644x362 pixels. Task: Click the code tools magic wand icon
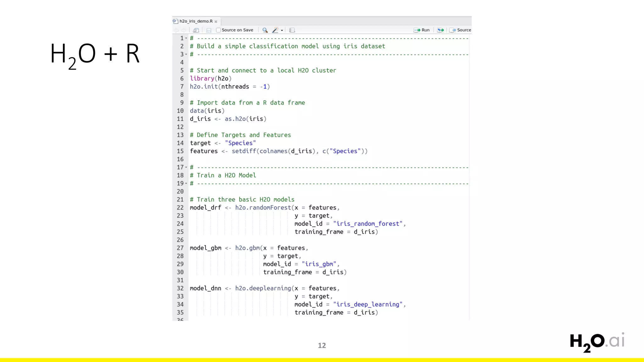point(275,30)
